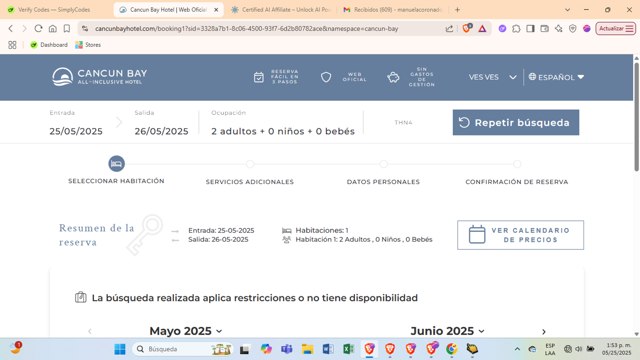The height and width of the screenshot is (360, 640).
Task: Click the Servicios Adicionales step
Action: [x=250, y=182]
